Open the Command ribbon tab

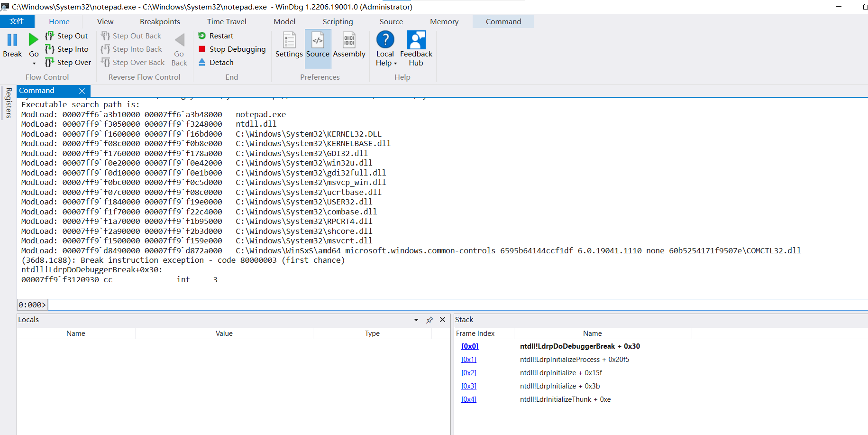click(x=503, y=21)
